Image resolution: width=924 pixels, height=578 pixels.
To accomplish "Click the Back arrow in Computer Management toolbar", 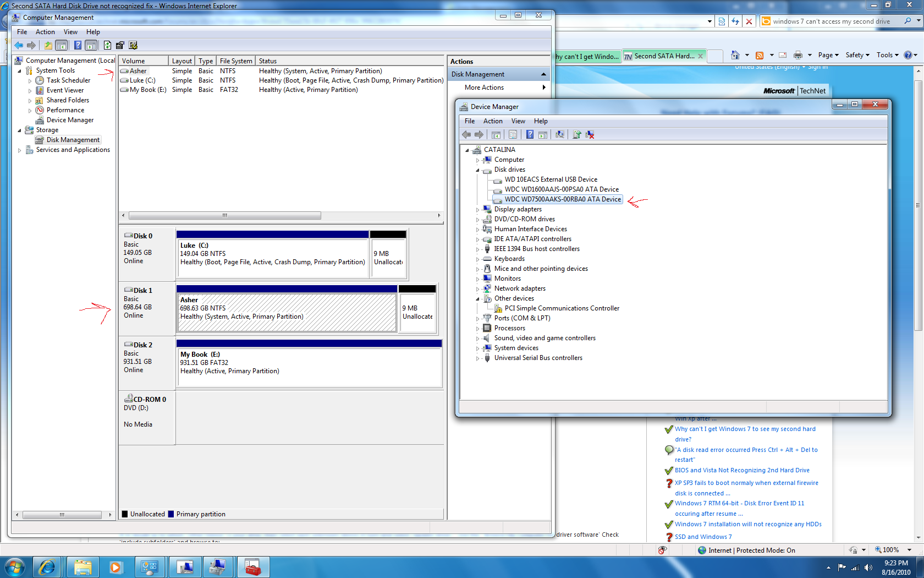I will click(19, 45).
